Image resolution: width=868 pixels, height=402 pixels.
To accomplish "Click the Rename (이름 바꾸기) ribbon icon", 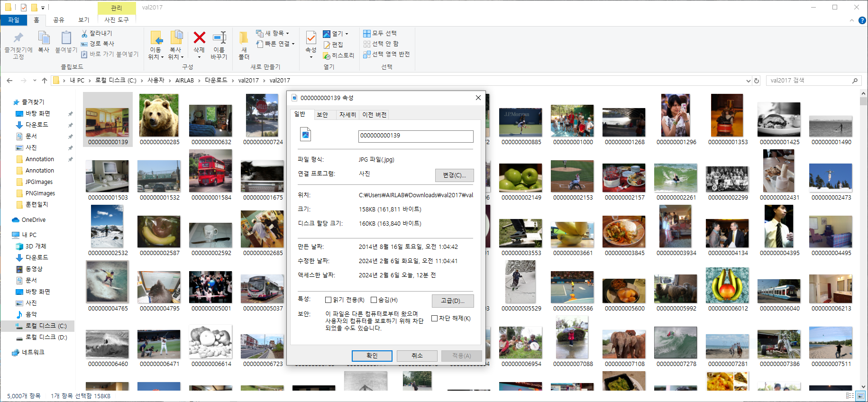I will coord(219,38).
